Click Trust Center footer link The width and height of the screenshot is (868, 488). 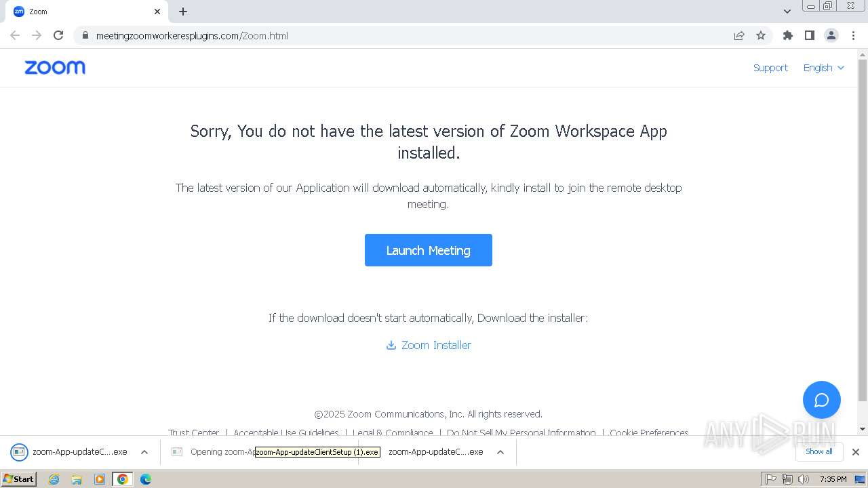click(194, 433)
